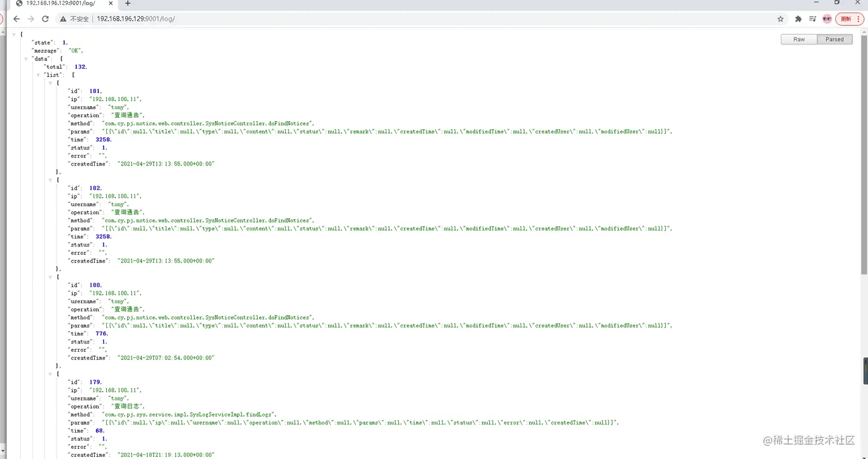Click the id value 182

[x=95, y=188]
